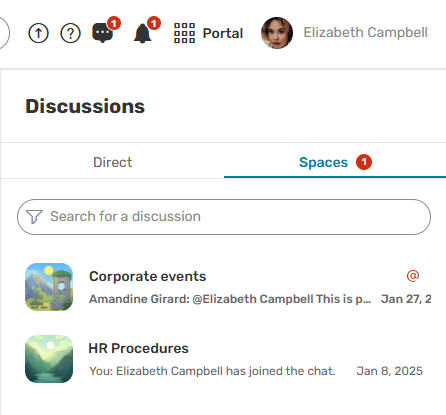
Task: Click the unread count badge on Spaces
Action: coord(364,162)
